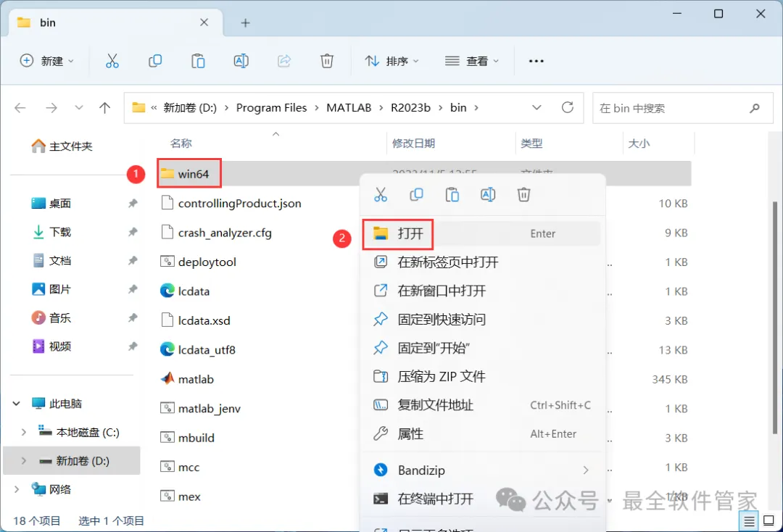Open the 新建 (New) dropdown
The width and height of the screenshot is (783, 532).
coord(46,61)
